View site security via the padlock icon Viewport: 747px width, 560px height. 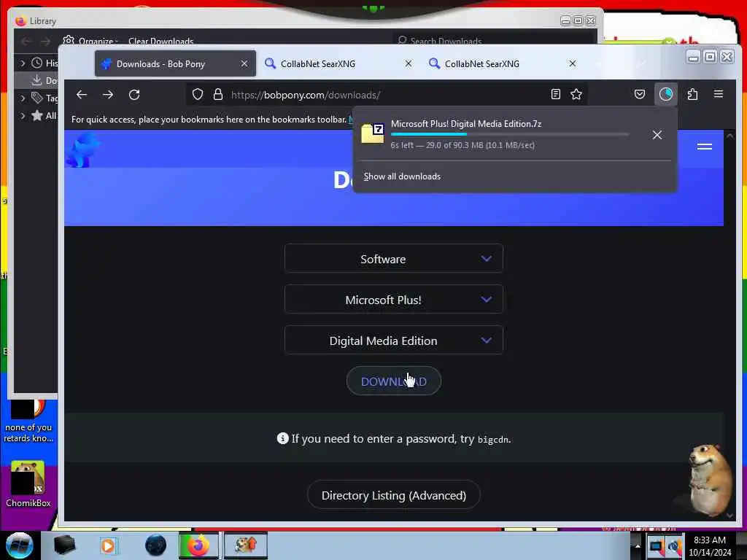[x=217, y=94]
